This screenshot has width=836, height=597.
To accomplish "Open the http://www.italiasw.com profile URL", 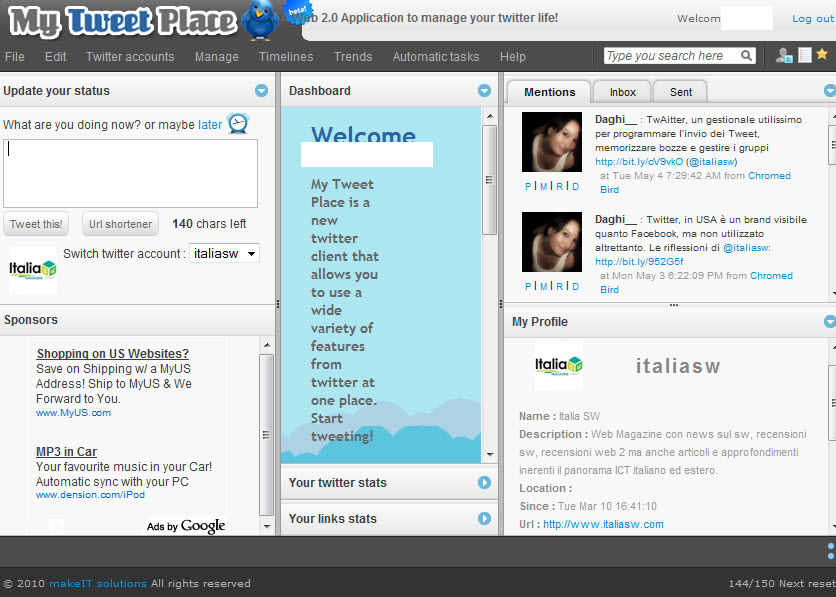I will point(604,524).
